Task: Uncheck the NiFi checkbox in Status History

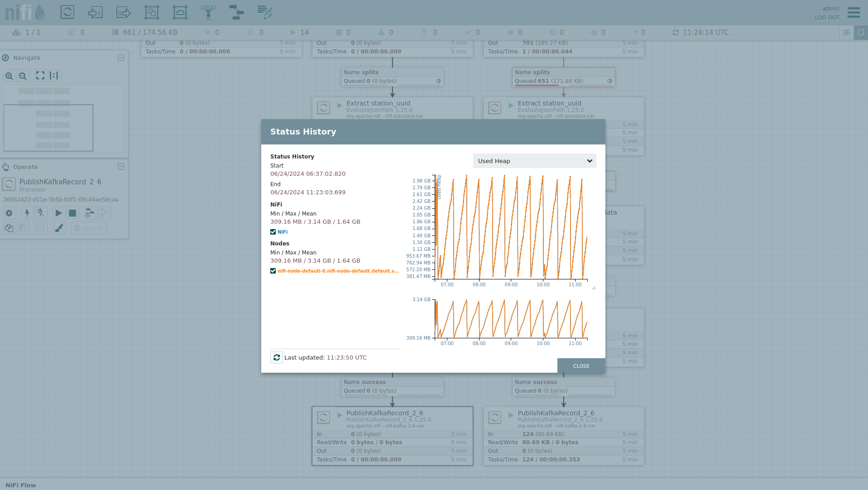Action: [273, 232]
